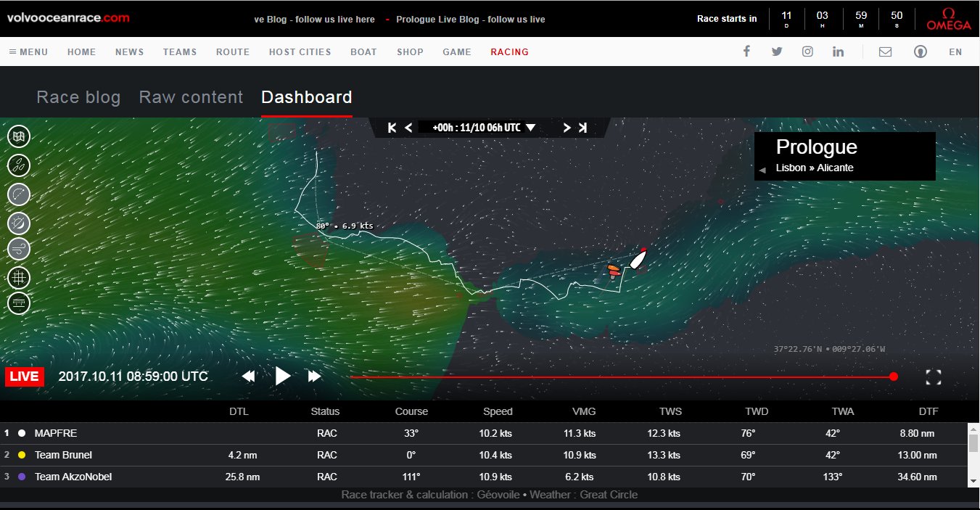
Task: Click the LIVE button
Action: (25, 377)
